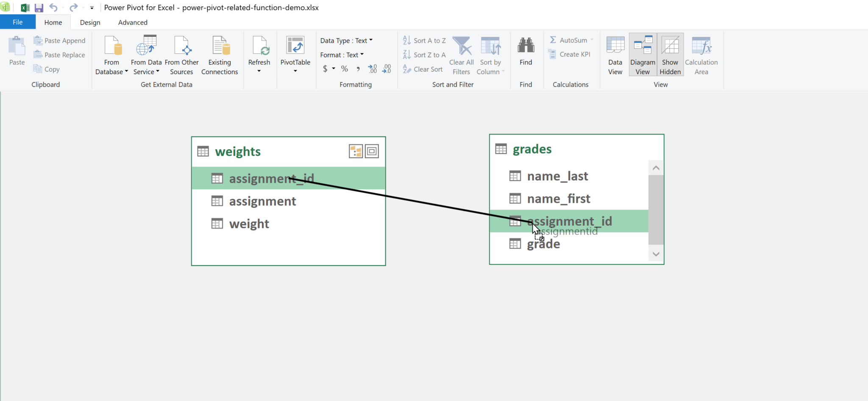Open the Data Type dropdown
Screen dimensions: 868x401
pos(346,41)
